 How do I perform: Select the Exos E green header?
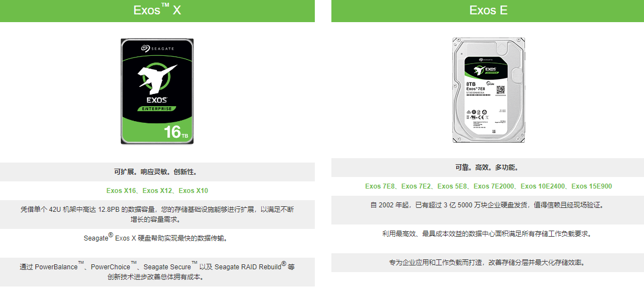tap(488, 11)
